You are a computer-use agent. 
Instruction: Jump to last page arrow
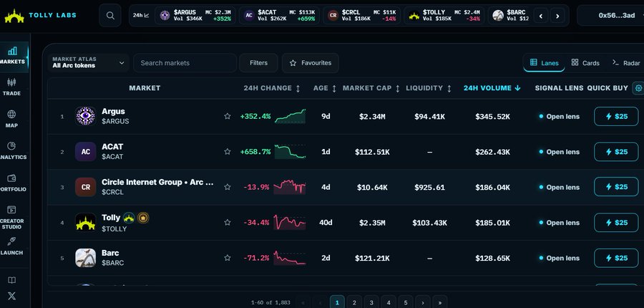pos(440,302)
